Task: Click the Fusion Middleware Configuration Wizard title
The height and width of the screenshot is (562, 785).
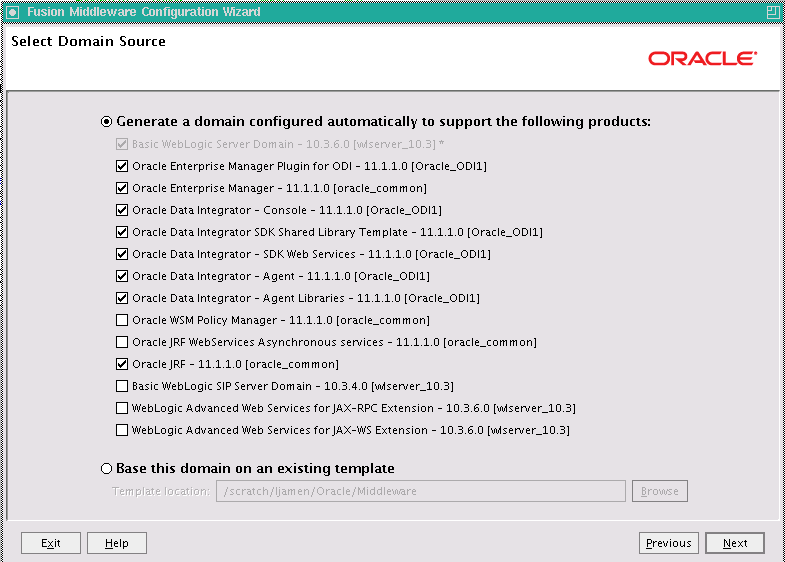Action: point(144,12)
